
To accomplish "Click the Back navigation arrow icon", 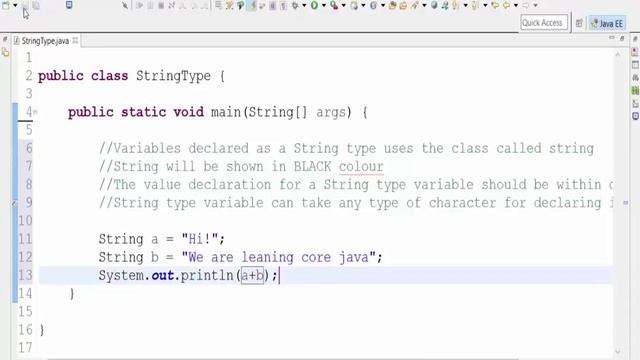I will point(506,5).
